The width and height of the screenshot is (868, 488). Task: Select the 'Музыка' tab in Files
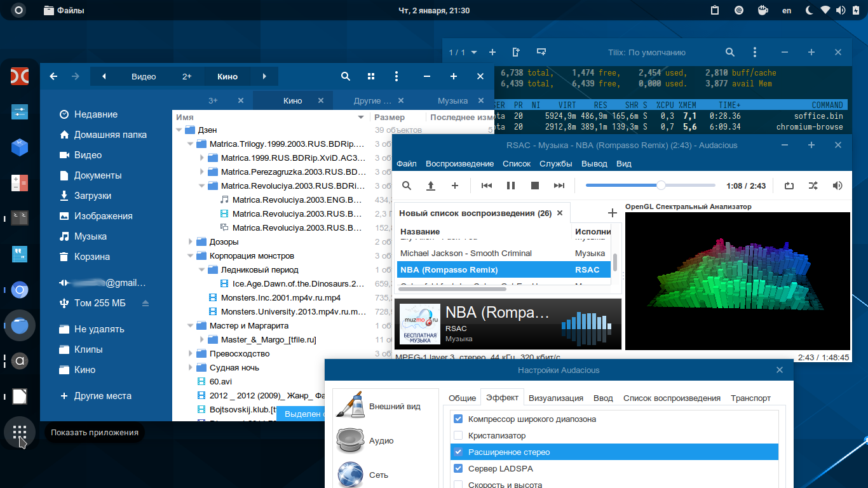(452, 100)
